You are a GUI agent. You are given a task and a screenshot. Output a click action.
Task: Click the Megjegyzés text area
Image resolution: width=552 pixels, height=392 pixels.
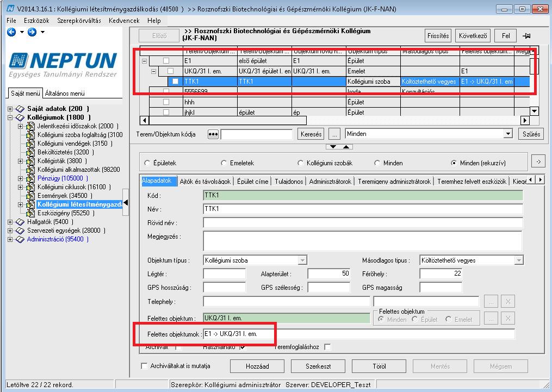[363, 241]
